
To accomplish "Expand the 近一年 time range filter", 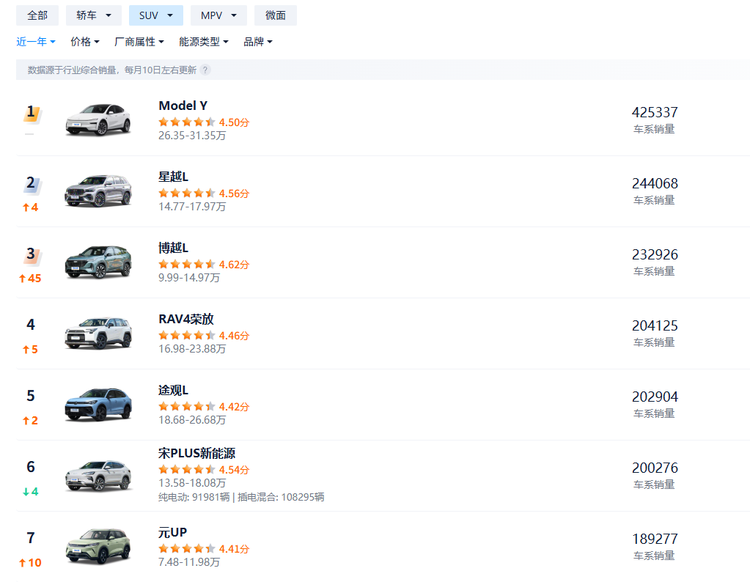I will tap(36, 42).
